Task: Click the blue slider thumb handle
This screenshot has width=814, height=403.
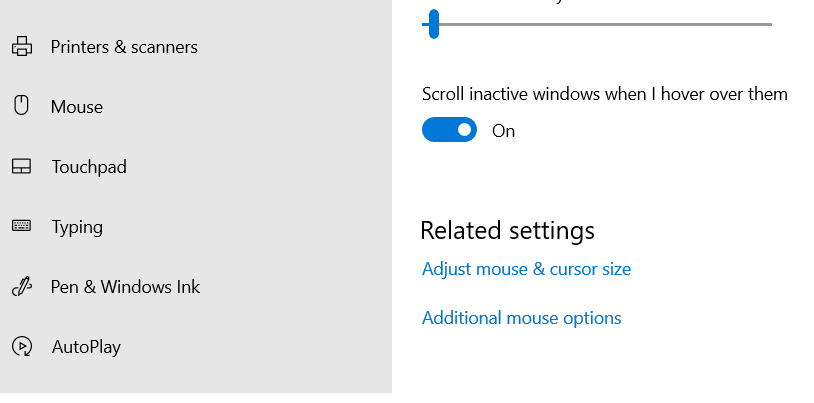Action: [434, 24]
